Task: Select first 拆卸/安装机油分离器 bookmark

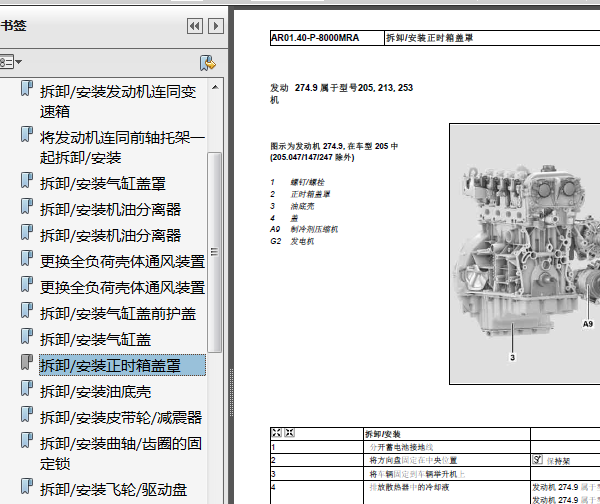Action: (x=110, y=210)
